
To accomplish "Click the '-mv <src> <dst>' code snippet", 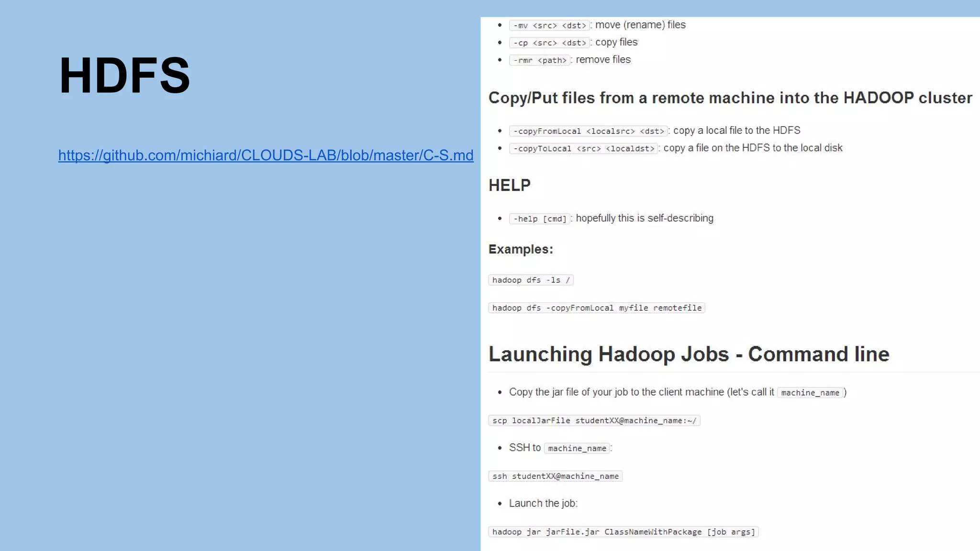I will pyautogui.click(x=549, y=25).
